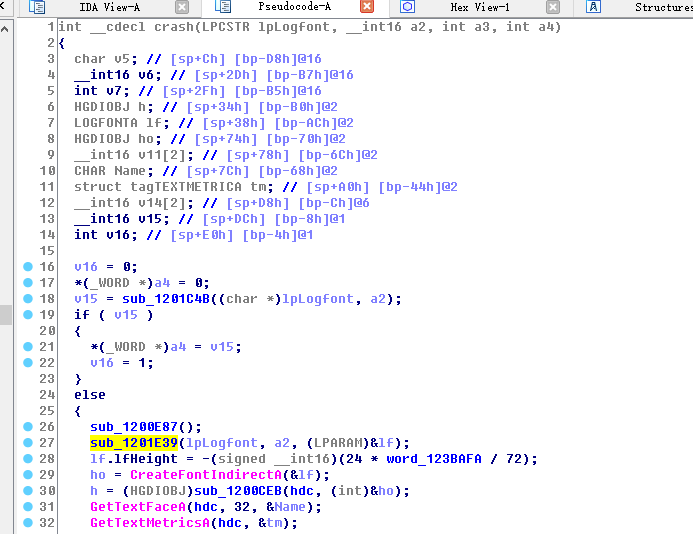The height and width of the screenshot is (534, 693).
Task: Toggle breakpoint dot on line 21
Action: (x=28, y=347)
